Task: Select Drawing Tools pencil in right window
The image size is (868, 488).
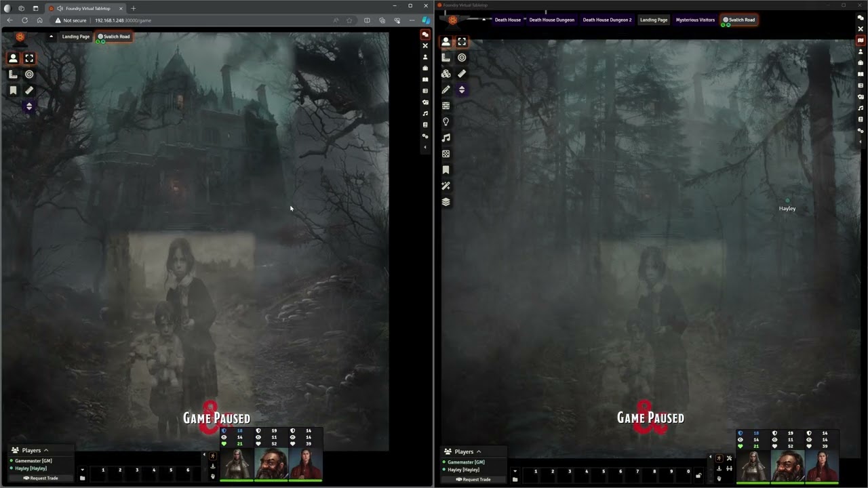Action: (446, 89)
